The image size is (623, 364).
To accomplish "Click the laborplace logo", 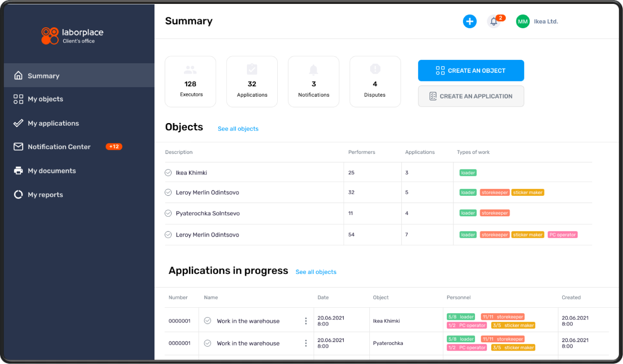I will click(72, 36).
